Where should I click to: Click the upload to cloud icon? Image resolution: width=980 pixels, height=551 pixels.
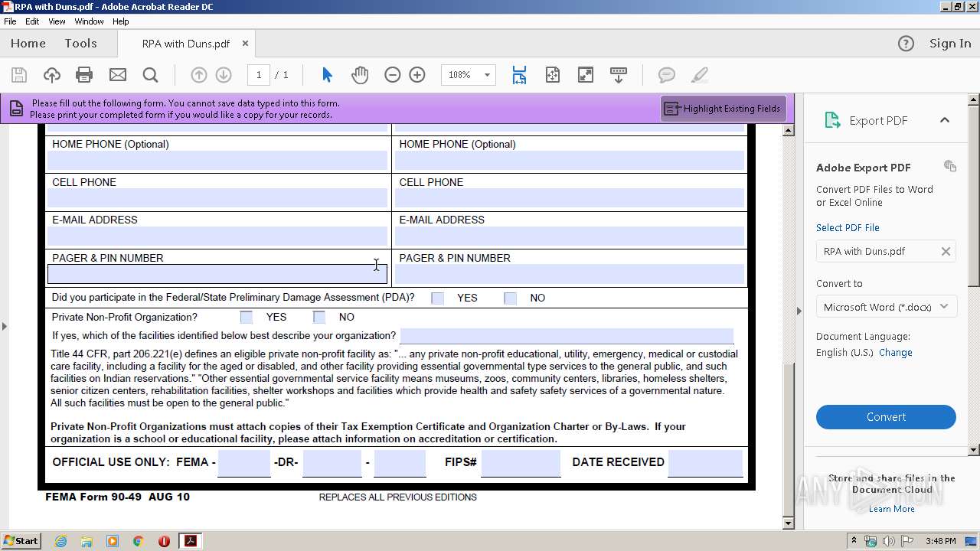pos(51,75)
